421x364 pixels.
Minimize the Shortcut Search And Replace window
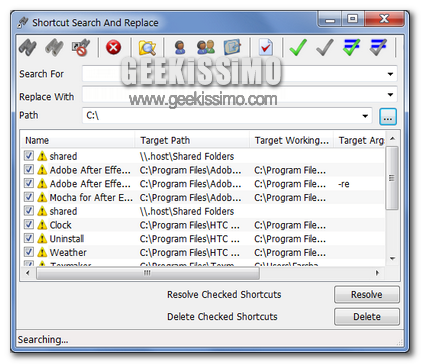pyautogui.click(x=330, y=19)
